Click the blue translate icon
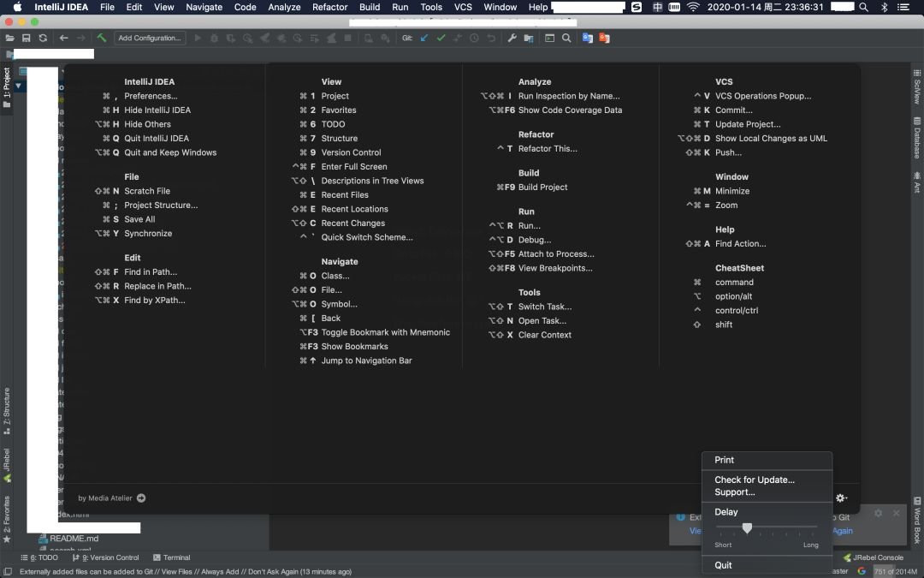This screenshot has height=578, width=924. pos(588,38)
